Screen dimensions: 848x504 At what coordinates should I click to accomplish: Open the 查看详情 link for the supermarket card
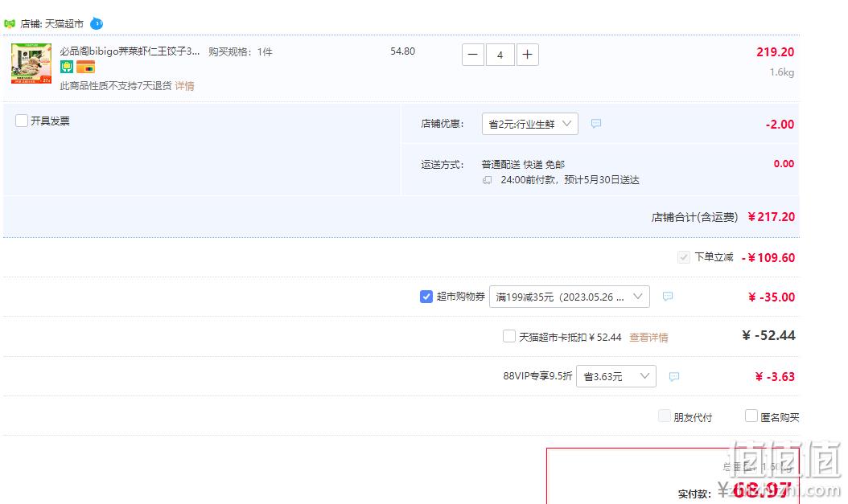[x=648, y=337]
